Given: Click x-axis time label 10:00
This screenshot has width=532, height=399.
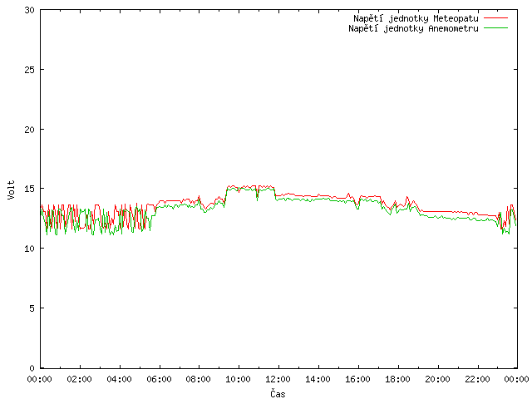Looking at the screenshot, I should [239, 379].
